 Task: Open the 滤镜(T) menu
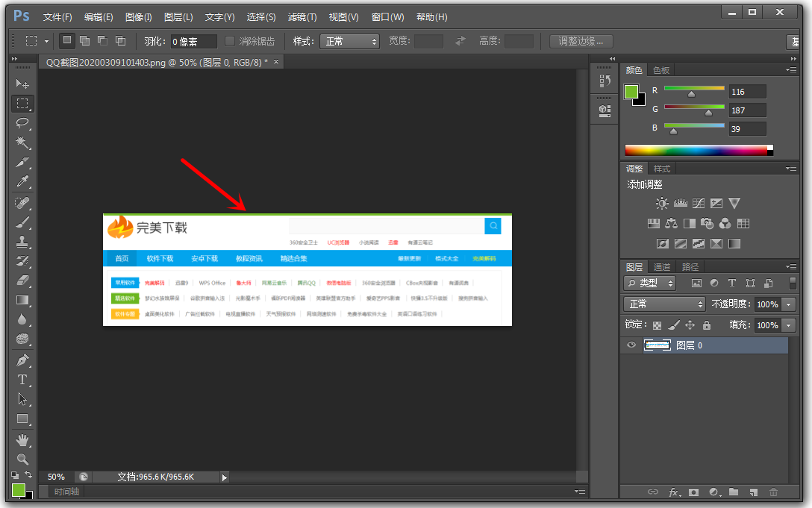tap(302, 17)
